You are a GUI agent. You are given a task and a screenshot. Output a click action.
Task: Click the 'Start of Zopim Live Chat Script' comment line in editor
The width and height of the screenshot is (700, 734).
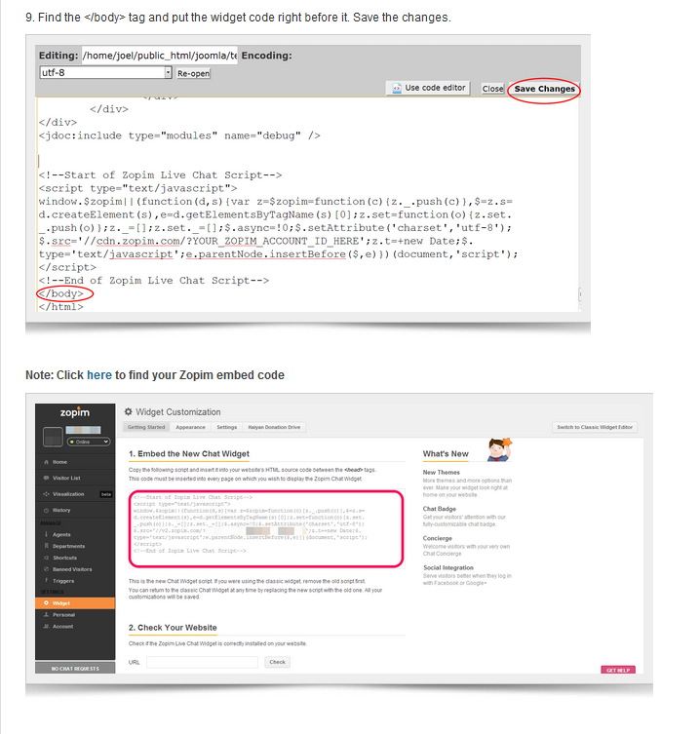tap(160, 175)
